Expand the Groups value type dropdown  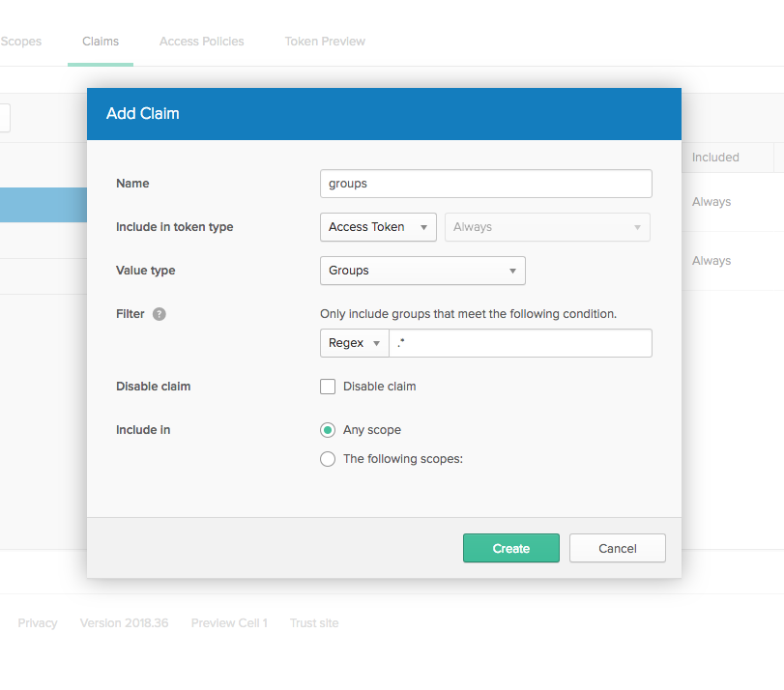click(x=421, y=271)
